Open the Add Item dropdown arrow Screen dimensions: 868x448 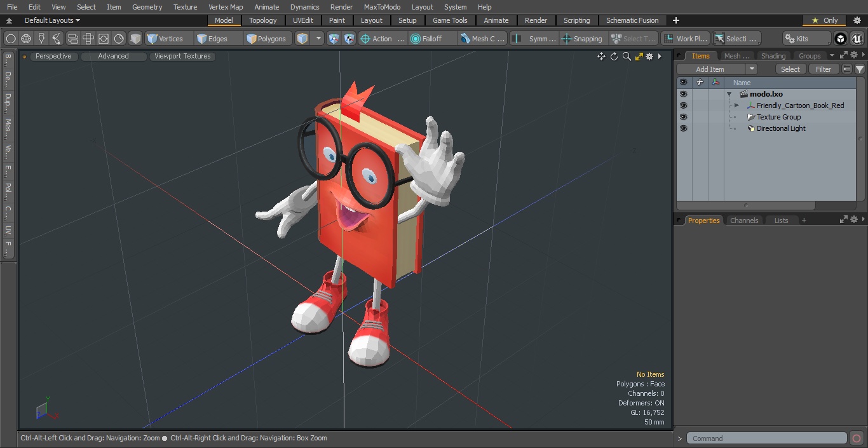[752, 69]
